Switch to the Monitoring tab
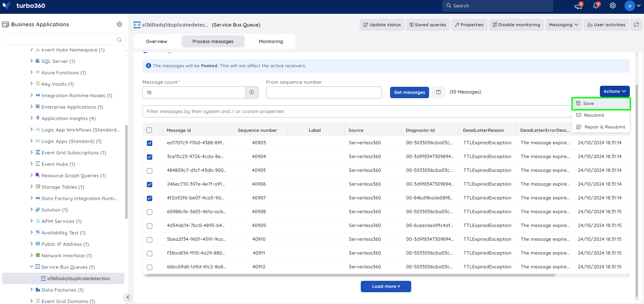The width and height of the screenshot is (644, 304). 271,41
